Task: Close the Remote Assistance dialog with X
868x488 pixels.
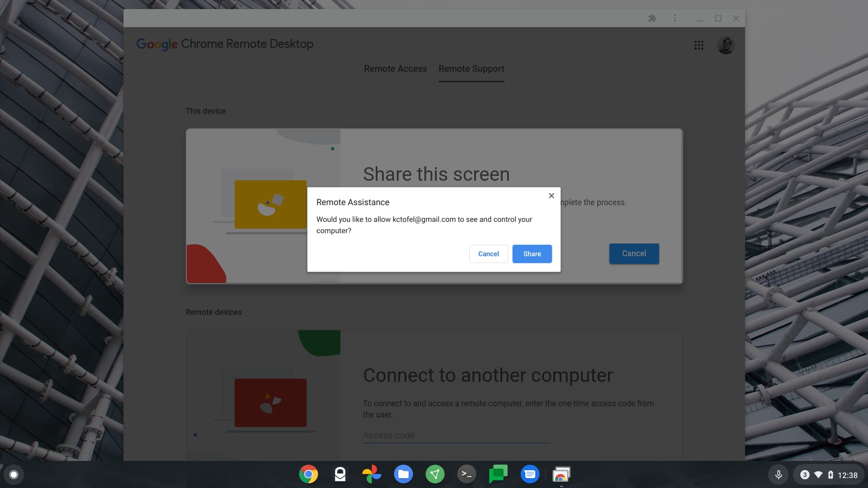Action: click(x=552, y=196)
